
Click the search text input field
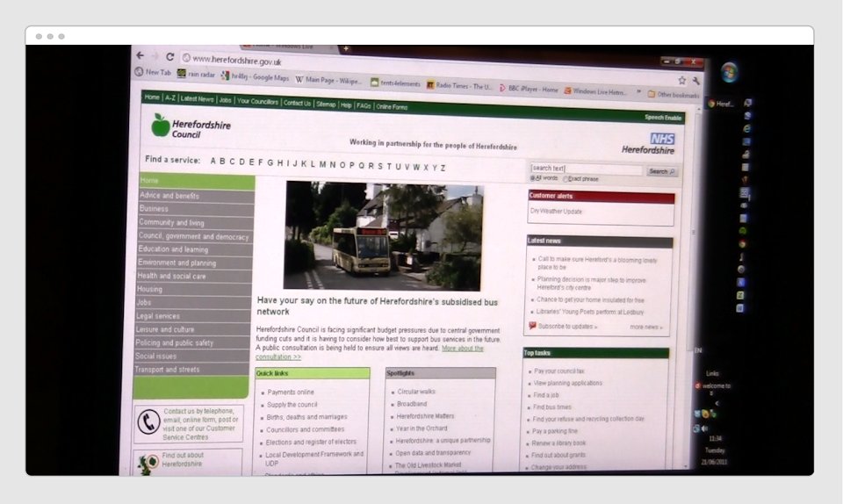pyautogui.click(x=586, y=169)
